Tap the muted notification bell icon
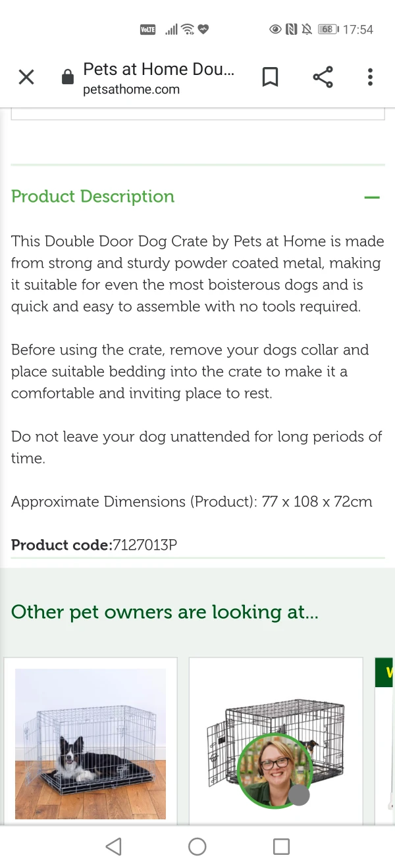This screenshot has width=395, height=868. tap(307, 29)
